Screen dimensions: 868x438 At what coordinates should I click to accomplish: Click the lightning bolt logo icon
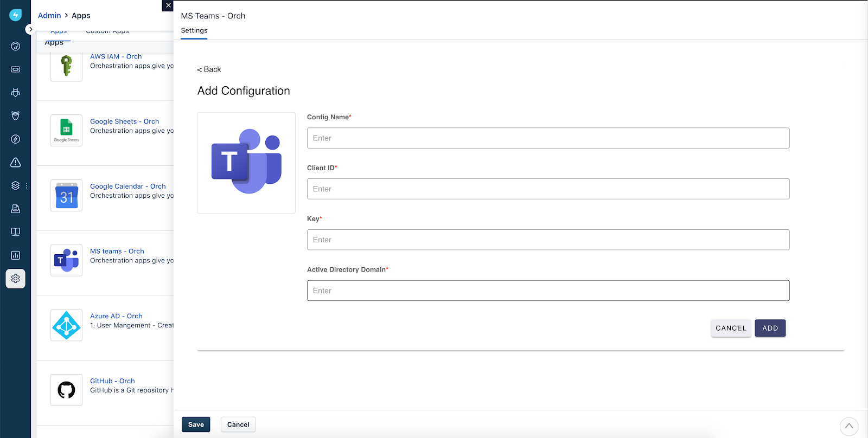[15, 15]
